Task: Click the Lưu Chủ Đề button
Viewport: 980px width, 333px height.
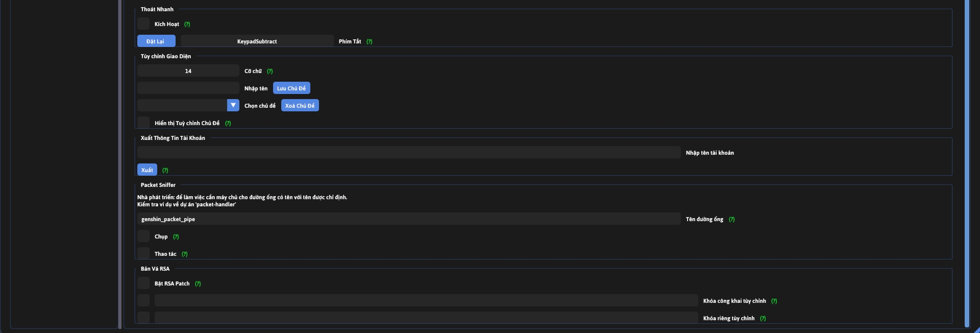Action: click(x=291, y=88)
